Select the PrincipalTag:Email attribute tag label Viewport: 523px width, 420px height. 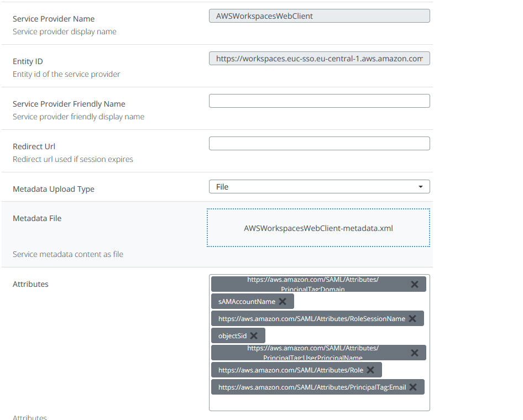(312, 387)
